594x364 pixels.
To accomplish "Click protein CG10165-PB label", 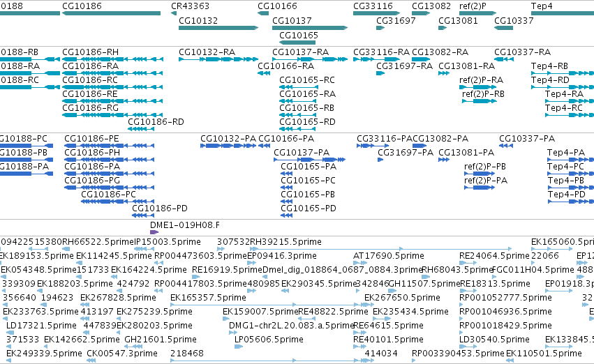I will 308,194.
